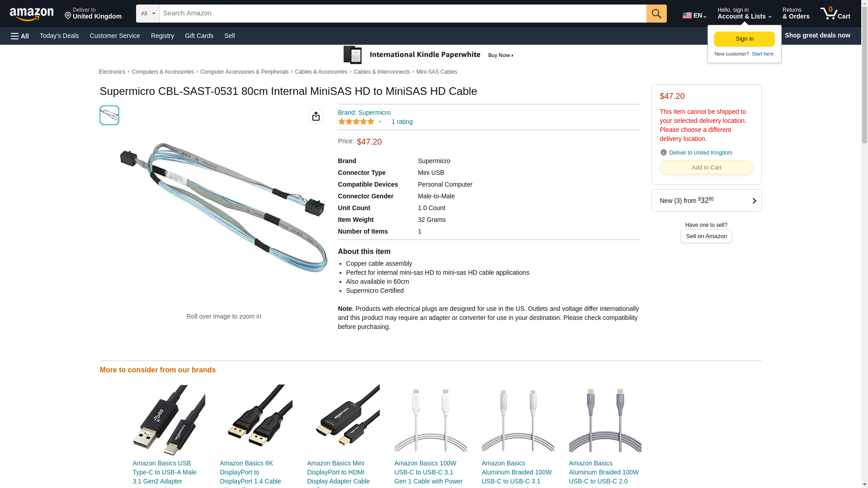Click the share icon on product image
Viewport: 868px width, 488px height.
316,116
